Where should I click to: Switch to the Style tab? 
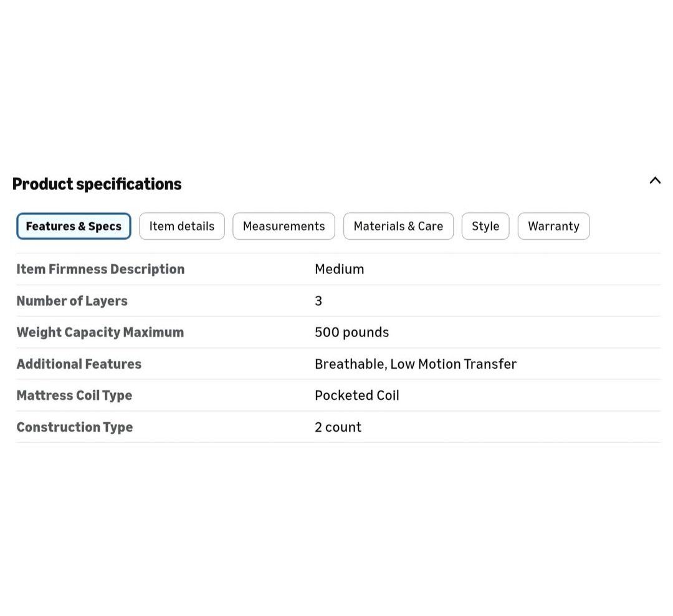[485, 226]
